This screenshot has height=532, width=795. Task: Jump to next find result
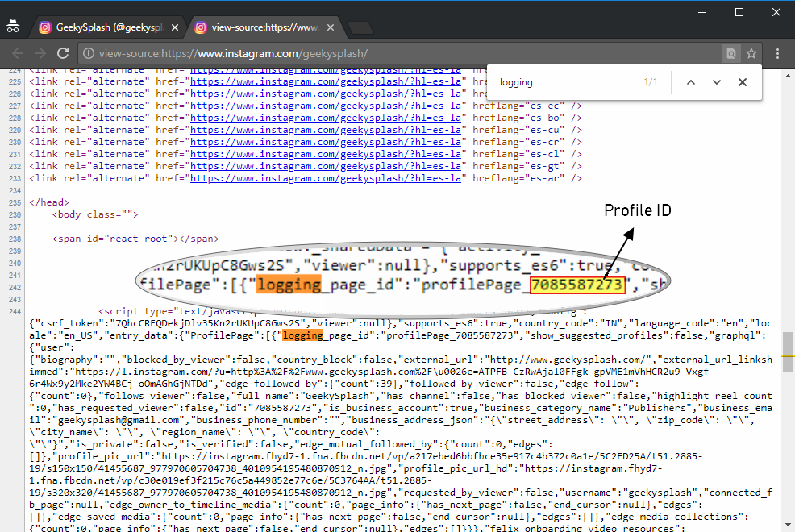(717, 82)
